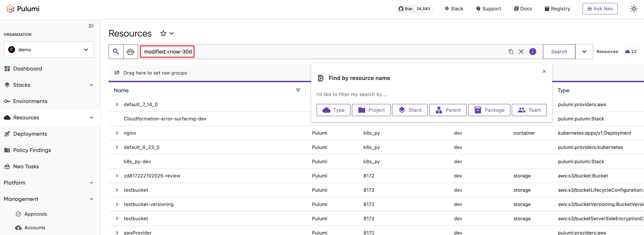
Task: Select k8s_py-dev resource name
Action: [137, 162]
